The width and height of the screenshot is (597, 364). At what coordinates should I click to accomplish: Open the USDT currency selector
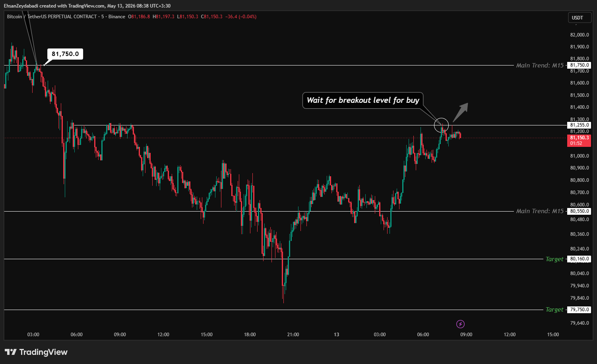pyautogui.click(x=580, y=17)
